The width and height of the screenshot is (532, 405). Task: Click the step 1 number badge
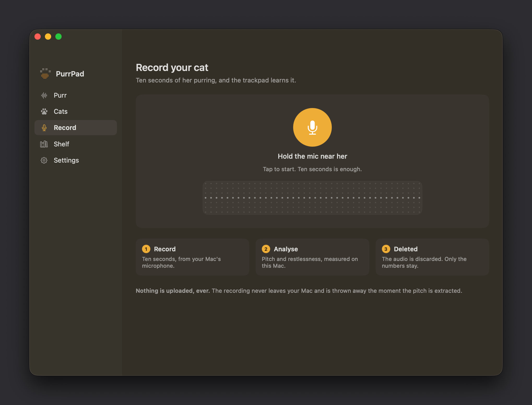pyautogui.click(x=146, y=249)
